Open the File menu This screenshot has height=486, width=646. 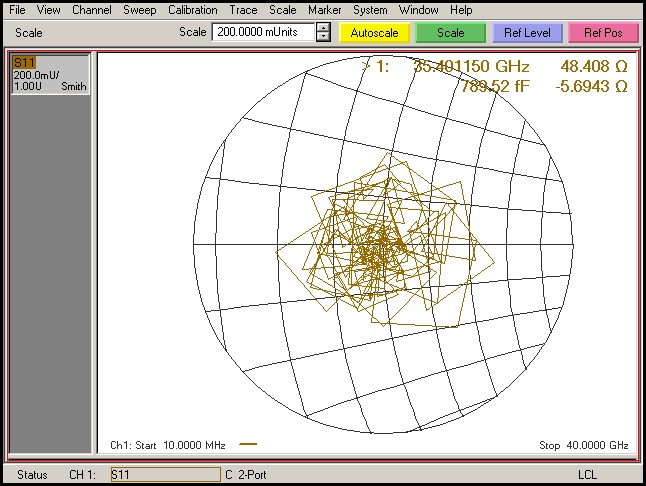(x=17, y=10)
